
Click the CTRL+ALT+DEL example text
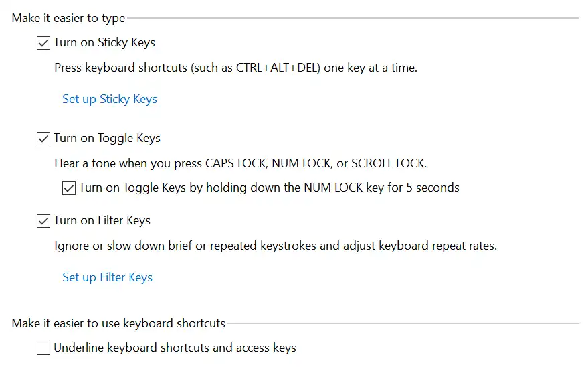click(x=276, y=68)
